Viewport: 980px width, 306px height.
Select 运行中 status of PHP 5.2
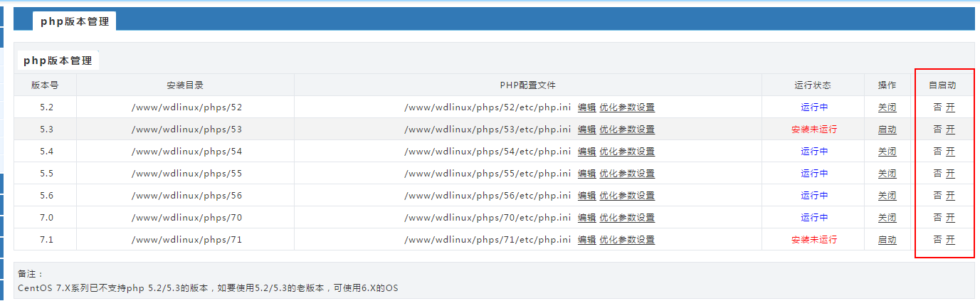pos(814,107)
